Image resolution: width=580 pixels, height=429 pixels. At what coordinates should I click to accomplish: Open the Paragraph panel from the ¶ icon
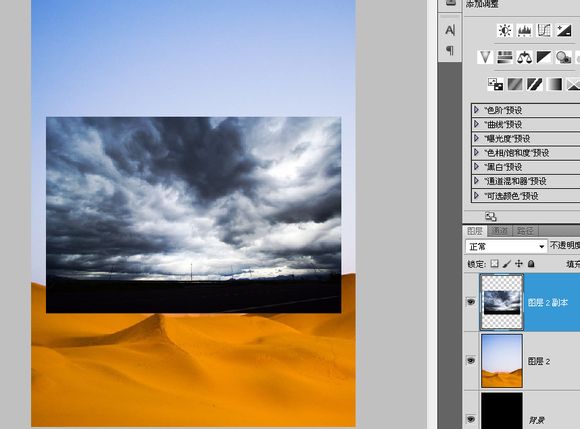[450, 50]
